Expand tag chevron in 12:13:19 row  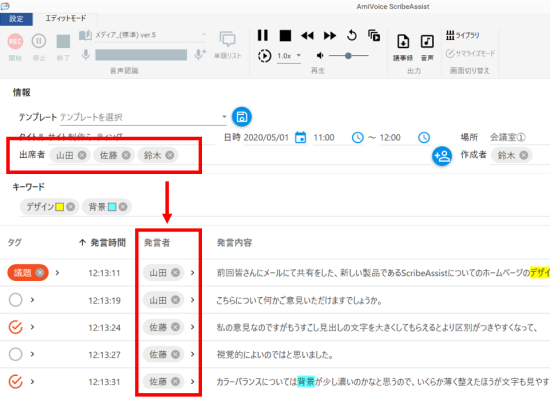coord(32,300)
